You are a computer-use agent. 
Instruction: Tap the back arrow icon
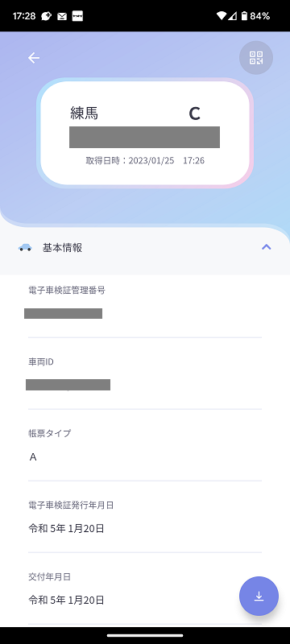pos(34,58)
